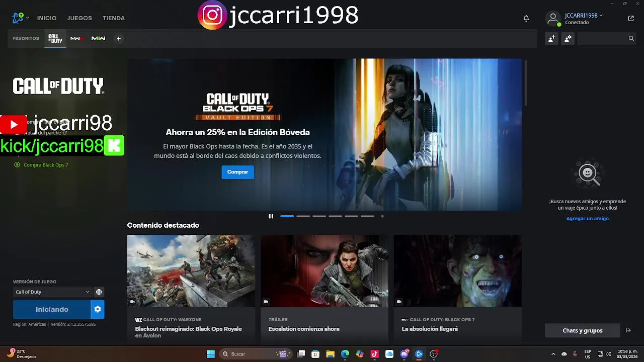Open the La absolución llegará thumbnail
Screen dimensions: 644x362
coord(457,271)
